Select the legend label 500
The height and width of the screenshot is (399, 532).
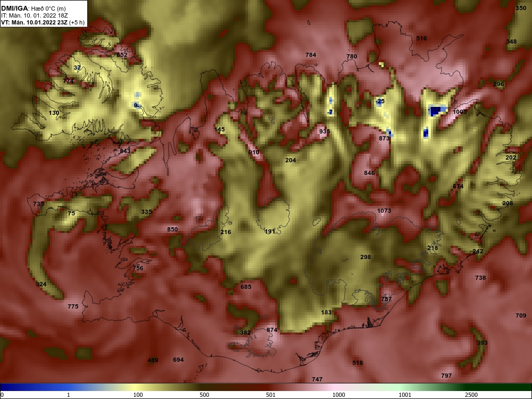point(205,395)
